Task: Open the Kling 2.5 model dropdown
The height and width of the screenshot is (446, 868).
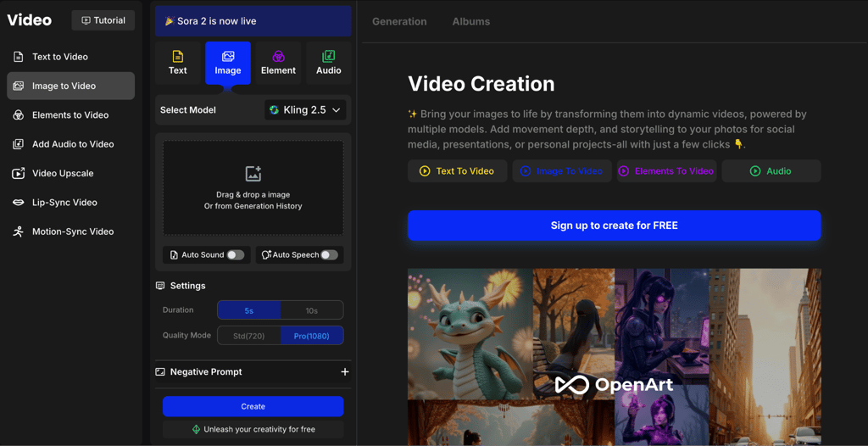Action: (x=305, y=109)
